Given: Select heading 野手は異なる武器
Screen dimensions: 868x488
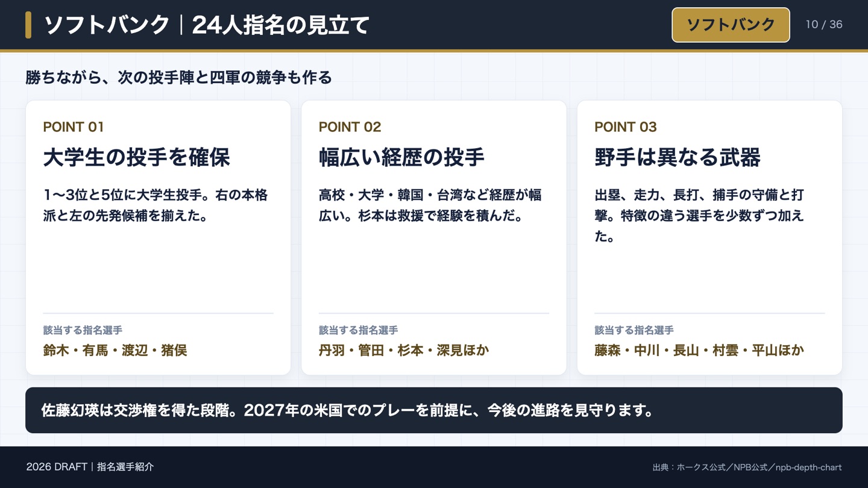Looking at the screenshot, I should click(x=678, y=158).
